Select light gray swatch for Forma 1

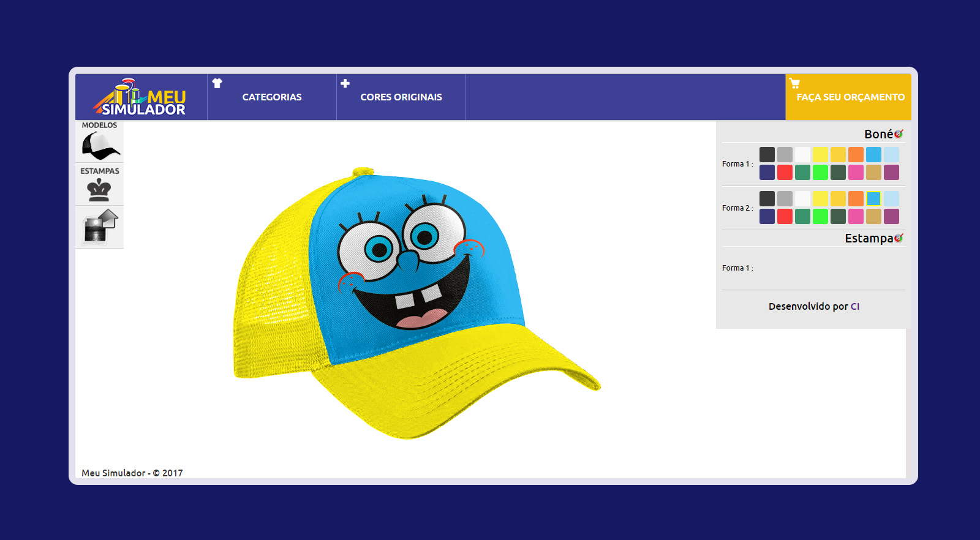click(785, 154)
